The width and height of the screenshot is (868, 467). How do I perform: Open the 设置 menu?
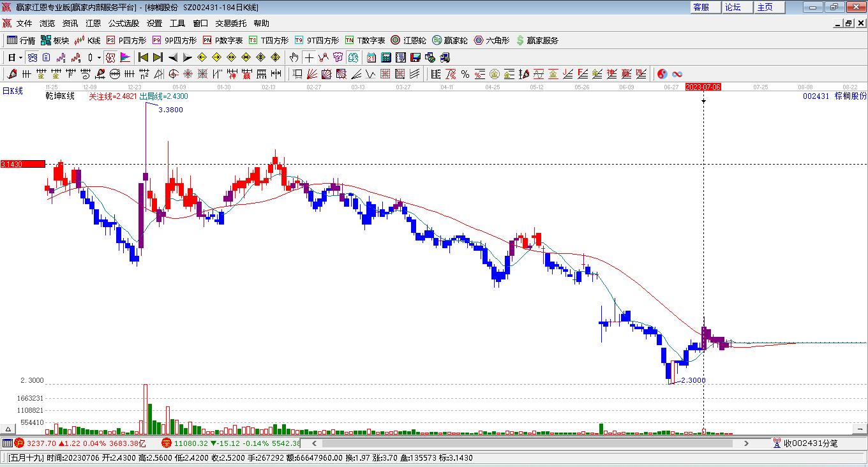click(154, 24)
